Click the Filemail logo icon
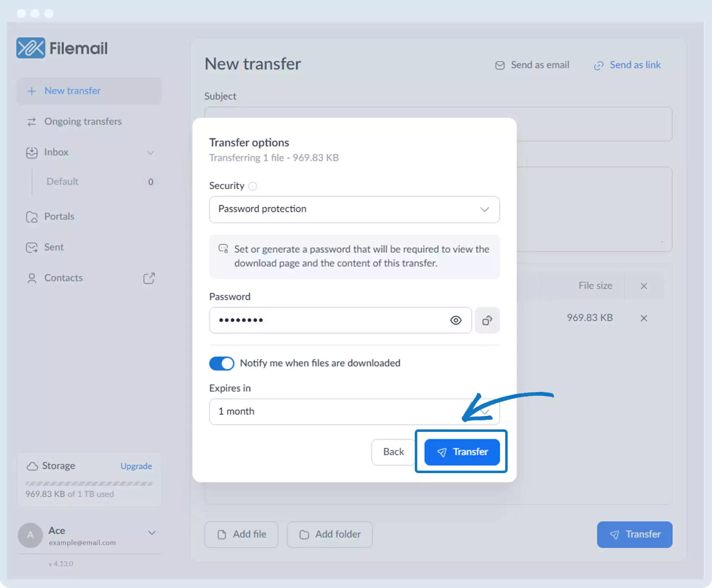Viewport: 712px width, 588px height. pos(31,48)
